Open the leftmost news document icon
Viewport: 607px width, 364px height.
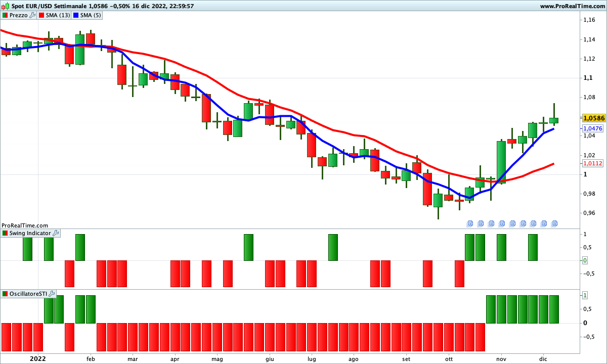pyautogui.click(x=470, y=223)
